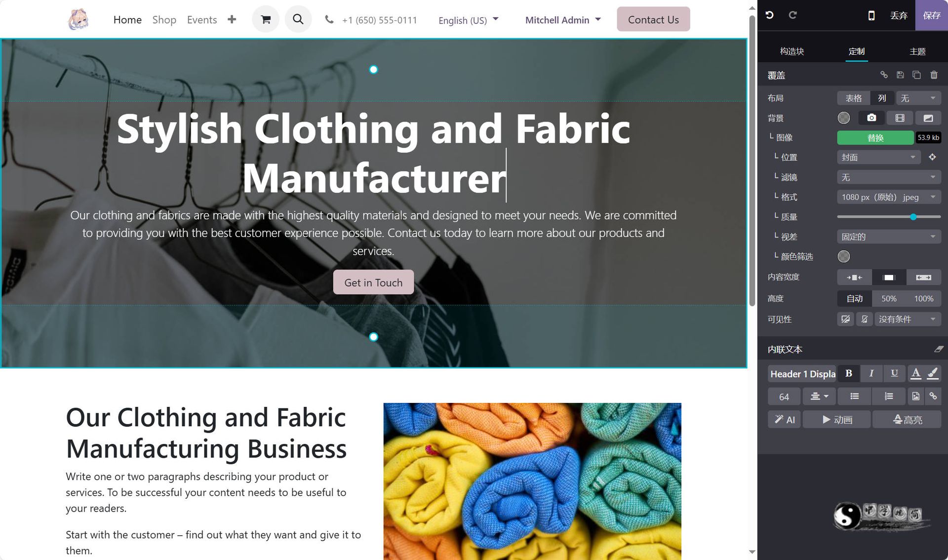The image size is (948, 560).
Task: Insert a numbered list
Action: click(x=889, y=396)
